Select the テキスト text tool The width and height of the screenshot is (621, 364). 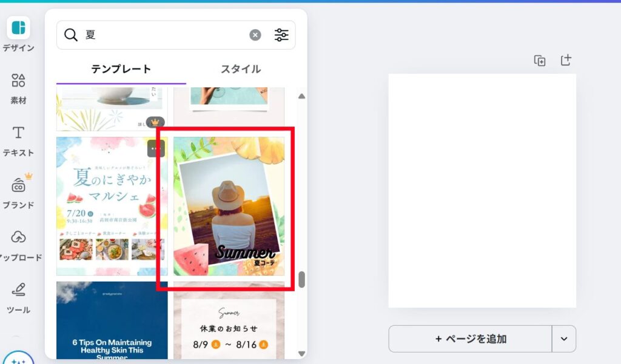point(18,141)
